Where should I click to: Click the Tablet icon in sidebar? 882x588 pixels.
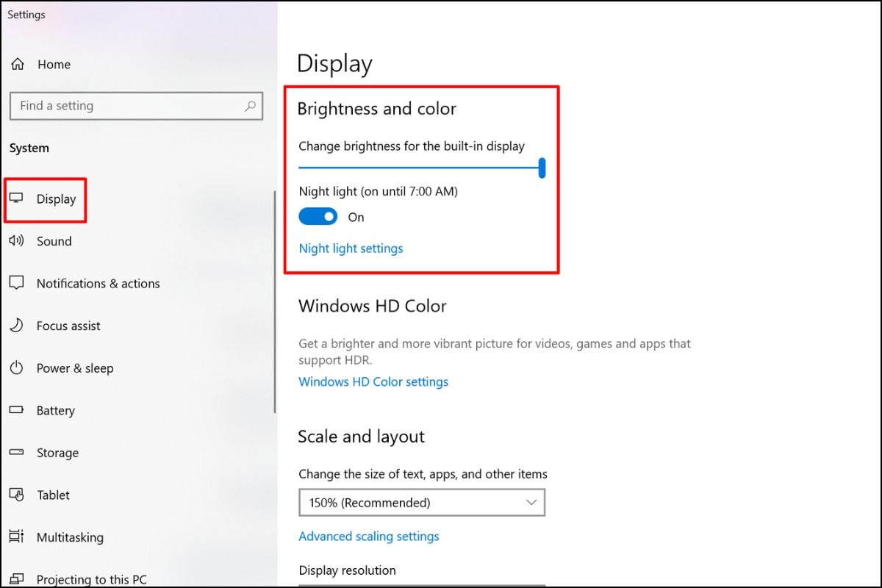(16, 495)
